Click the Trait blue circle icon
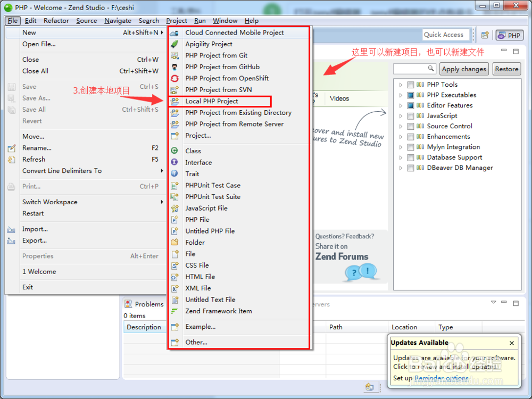532x399 pixels. [174, 174]
